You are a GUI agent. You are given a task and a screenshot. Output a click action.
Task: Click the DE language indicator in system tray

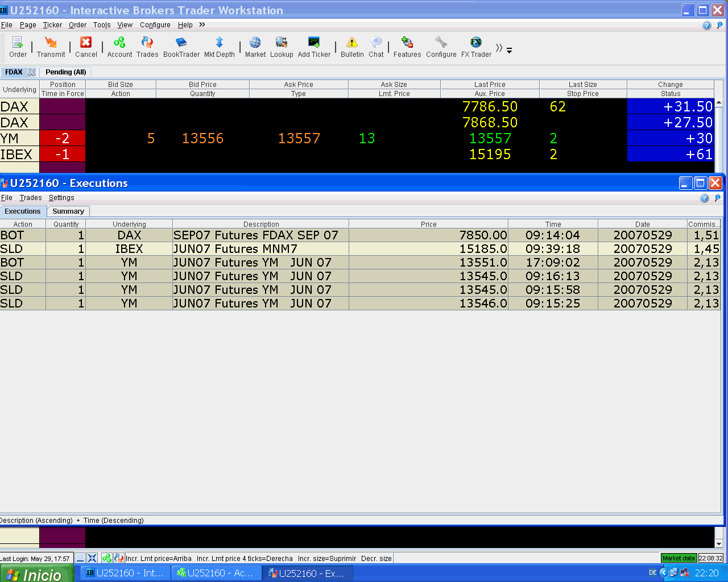click(652, 573)
